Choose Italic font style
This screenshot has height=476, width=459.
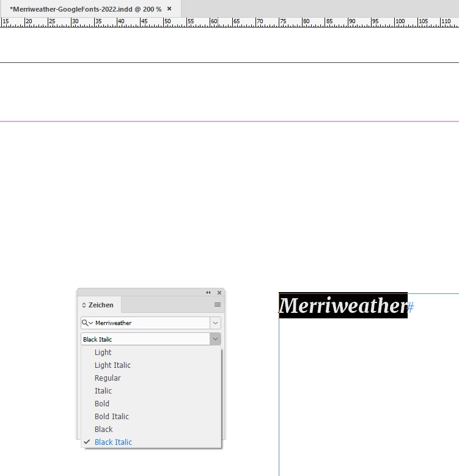[x=151, y=390]
